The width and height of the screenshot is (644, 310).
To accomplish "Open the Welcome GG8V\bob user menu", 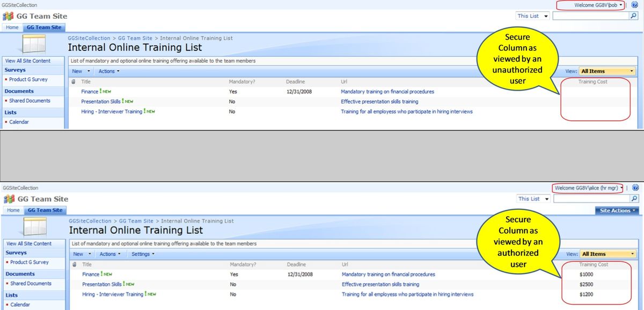I will pyautogui.click(x=590, y=5).
